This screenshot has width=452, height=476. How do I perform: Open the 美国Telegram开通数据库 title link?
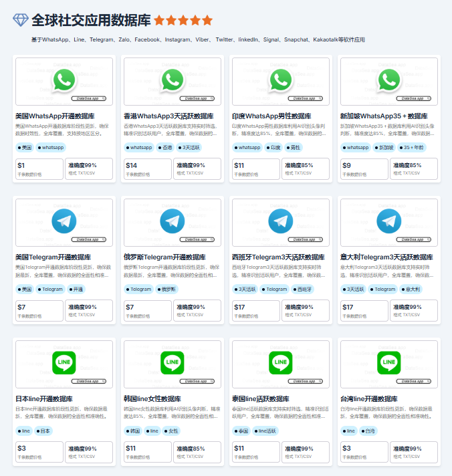tap(53, 257)
